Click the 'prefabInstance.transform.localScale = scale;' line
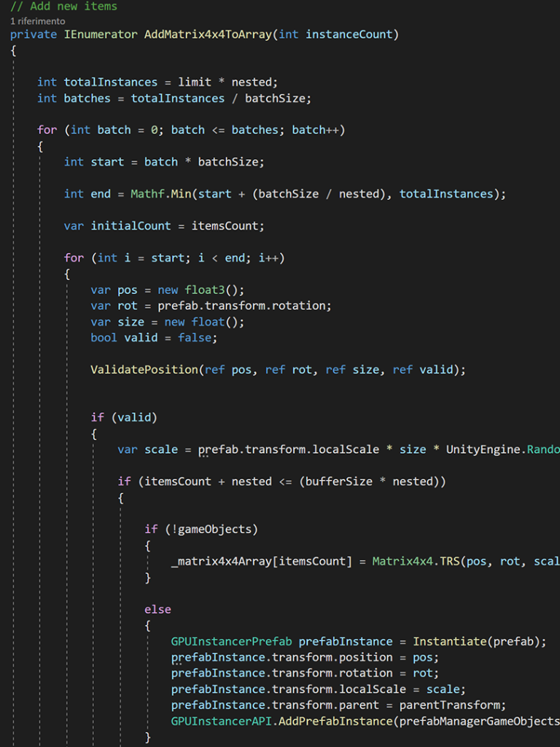Image resolution: width=560 pixels, height=747 pixels. [x=318, y=689]
